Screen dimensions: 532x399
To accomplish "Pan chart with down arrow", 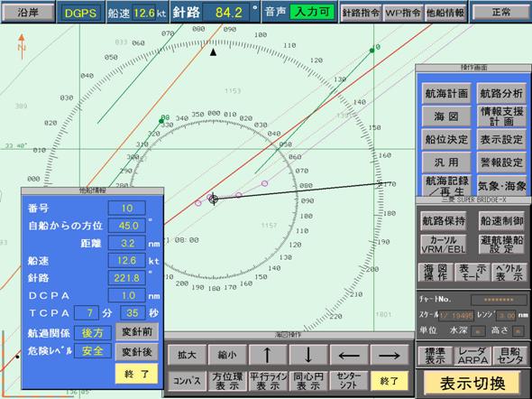I will pyautogui.click(x=308, y=355).
